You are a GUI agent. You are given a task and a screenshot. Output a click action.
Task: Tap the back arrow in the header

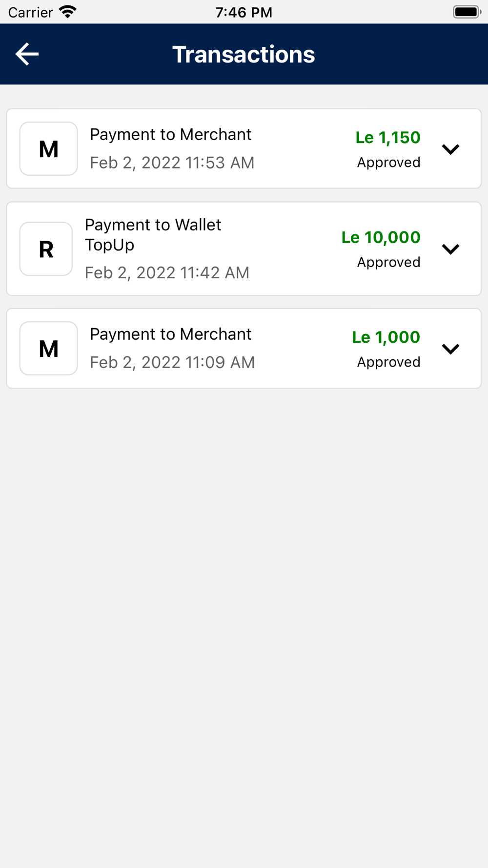(27, 54)
